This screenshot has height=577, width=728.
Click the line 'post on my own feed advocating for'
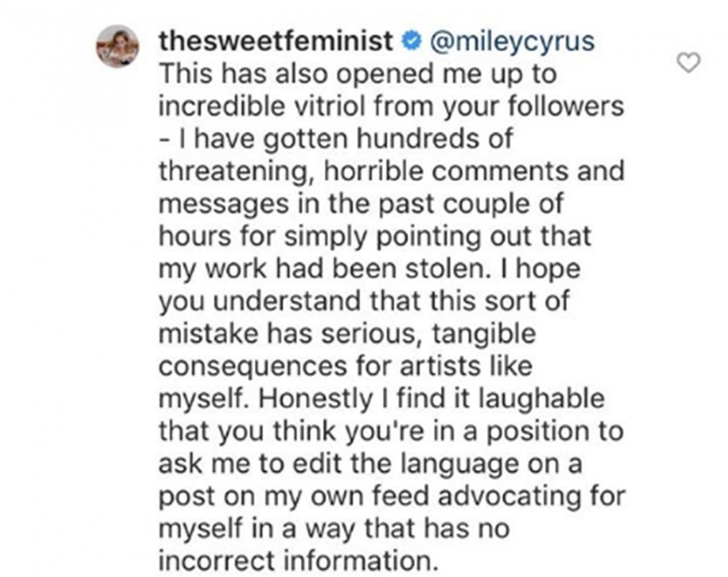point(392,496)
